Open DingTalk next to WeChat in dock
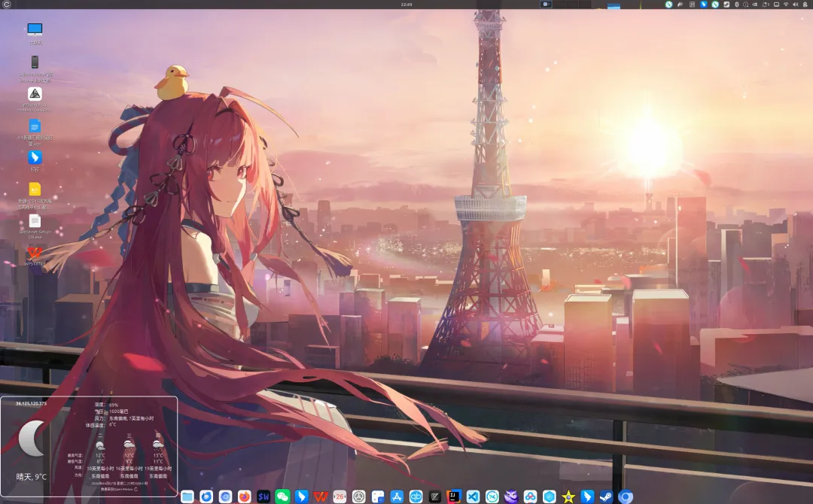The image size is (813, 504). click(301, 496)
